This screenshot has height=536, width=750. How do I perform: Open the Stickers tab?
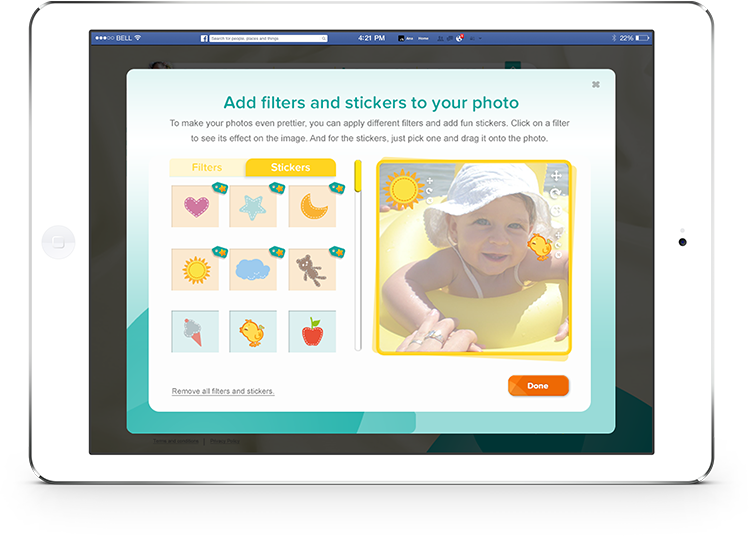(x=290, y=167)
